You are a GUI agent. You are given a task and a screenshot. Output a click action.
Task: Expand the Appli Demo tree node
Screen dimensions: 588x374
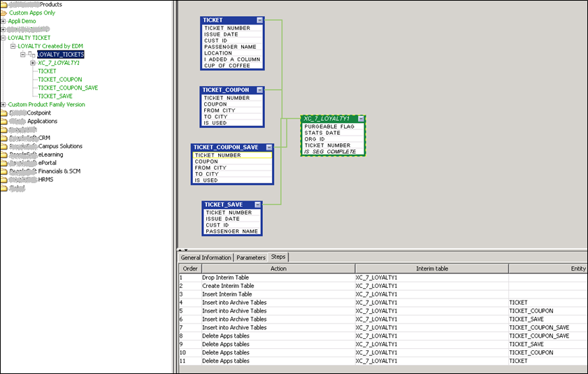point(3,21)
